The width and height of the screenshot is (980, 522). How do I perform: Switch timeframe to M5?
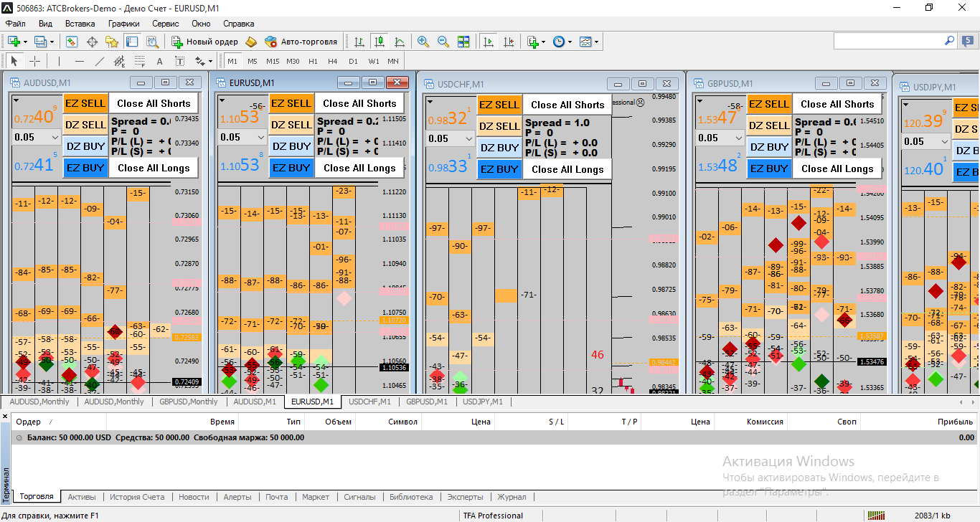point(253,62)
